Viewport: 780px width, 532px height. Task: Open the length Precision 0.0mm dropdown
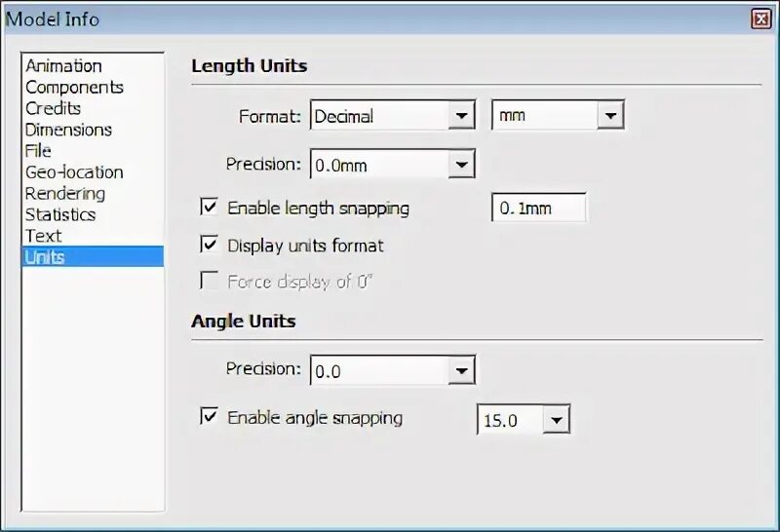click(393, 164)
